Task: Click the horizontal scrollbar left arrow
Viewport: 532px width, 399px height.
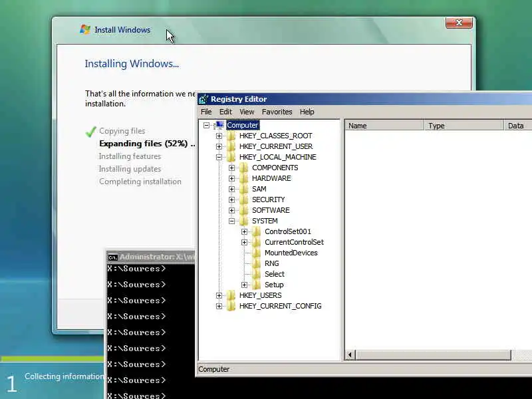Action: (350, 355)
